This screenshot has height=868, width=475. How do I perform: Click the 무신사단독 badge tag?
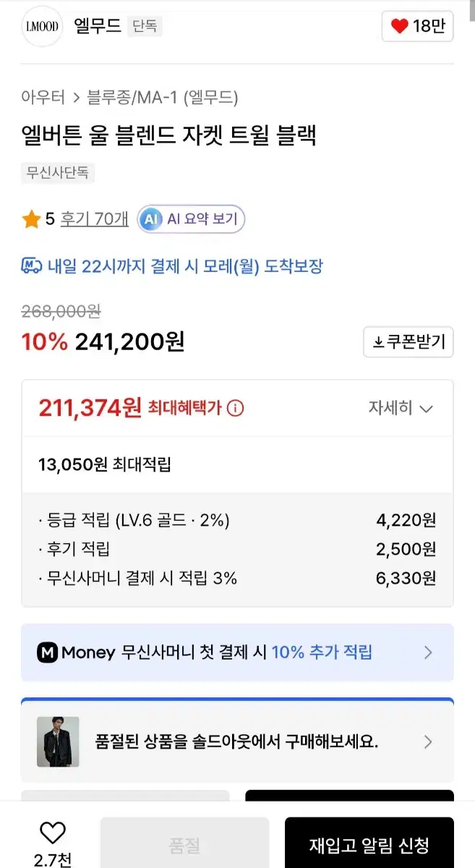[x=58, y=174]
